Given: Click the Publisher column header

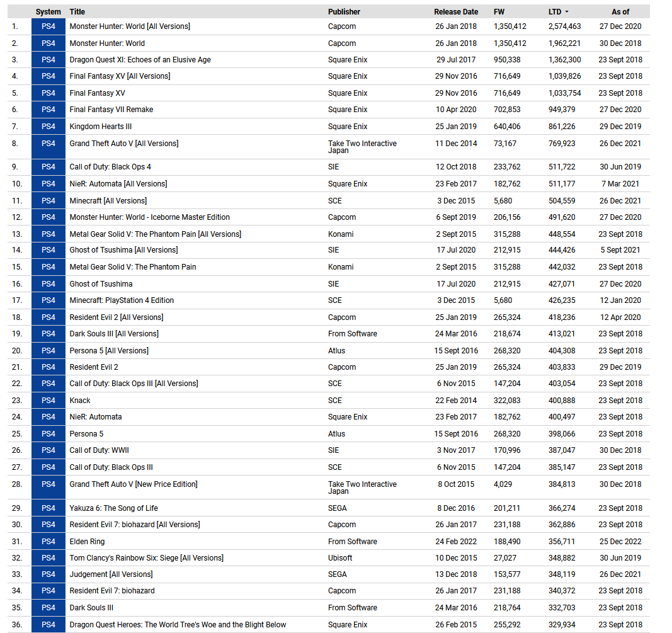Looking at the screenshot, I should [x=344, y=12].
